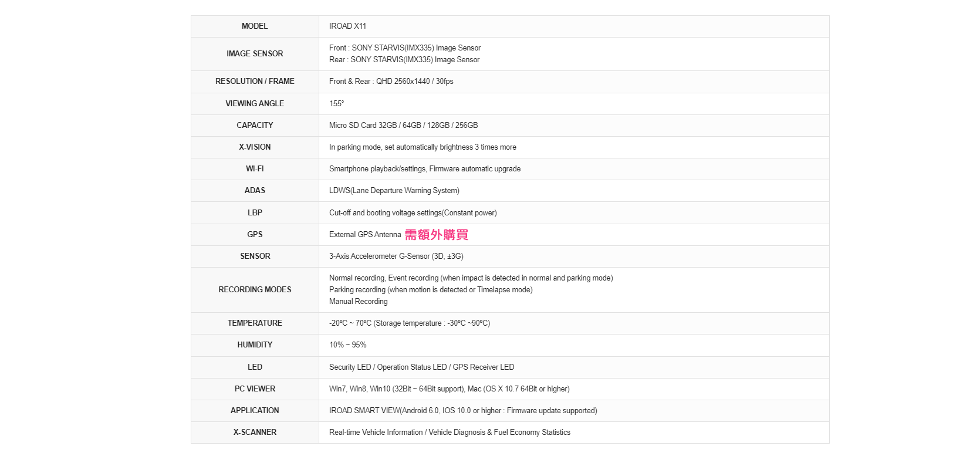The image size is (980, 456).
Task: Click the RESOLUTION / FRAME label
Action: tap(255, 82)
